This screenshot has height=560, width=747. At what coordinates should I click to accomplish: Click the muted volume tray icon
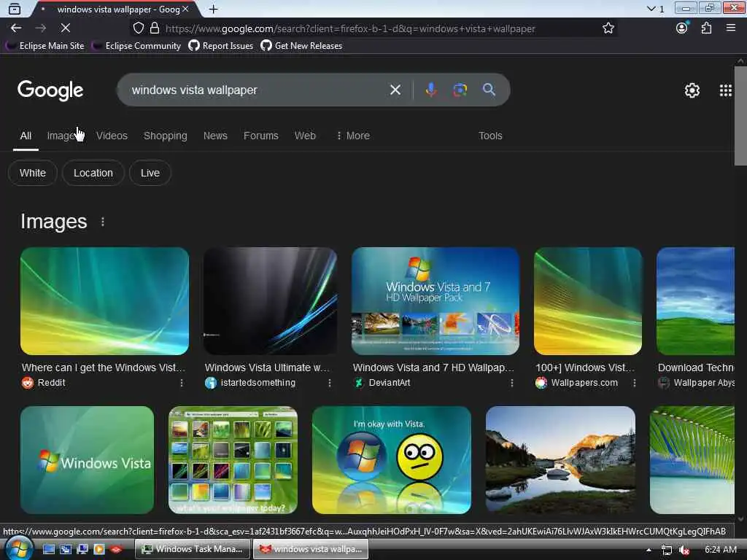tap(684, 550)
